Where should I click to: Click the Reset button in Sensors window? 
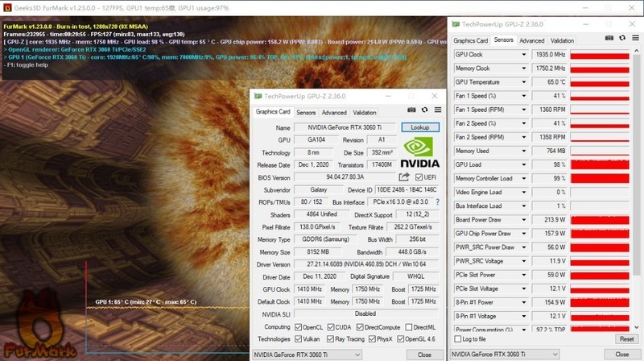click(627, 339)
